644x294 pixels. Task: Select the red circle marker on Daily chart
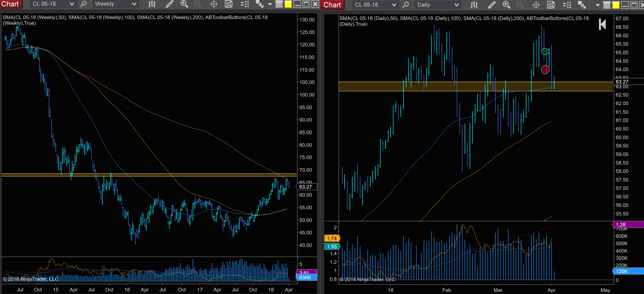pyautogui.click(x=545, y=69)
